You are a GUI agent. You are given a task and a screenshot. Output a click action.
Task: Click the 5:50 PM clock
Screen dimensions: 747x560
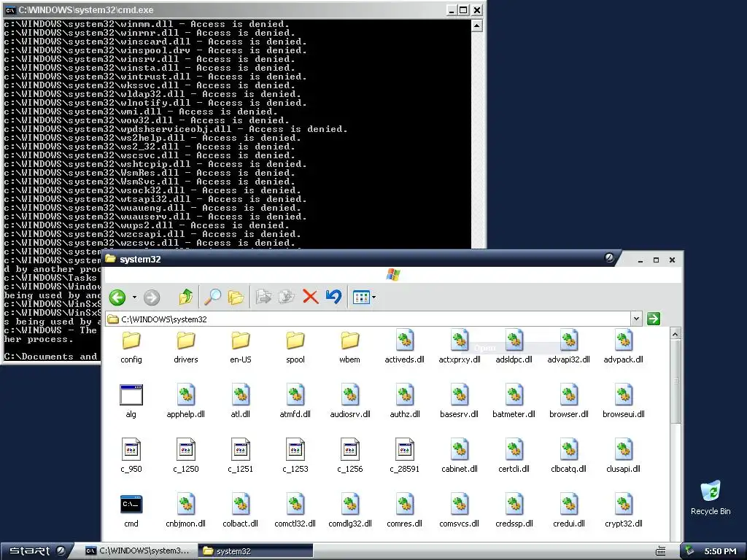720,551
